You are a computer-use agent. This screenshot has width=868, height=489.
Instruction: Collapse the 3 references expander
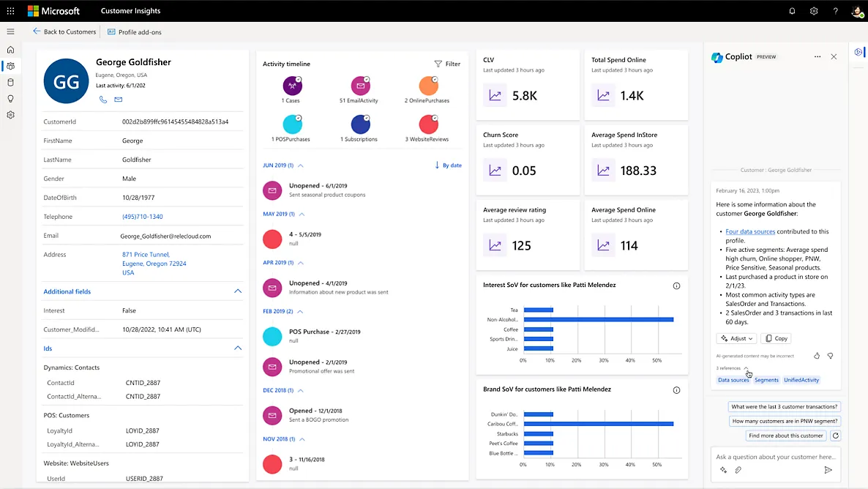tap(747, 370)
